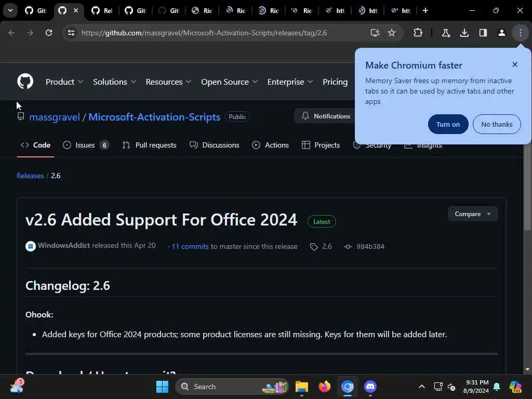The width and height of the screenshot is (532, 399).
Task: Click the Releases breadcrumb link
Action: pyautogui.click(x=30, y=176)
